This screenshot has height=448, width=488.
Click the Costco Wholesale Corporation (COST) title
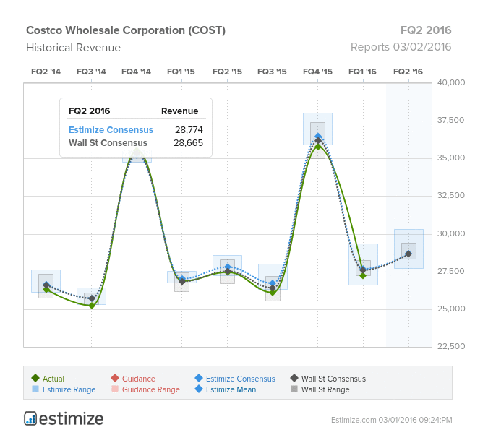[x=126, y=30]
